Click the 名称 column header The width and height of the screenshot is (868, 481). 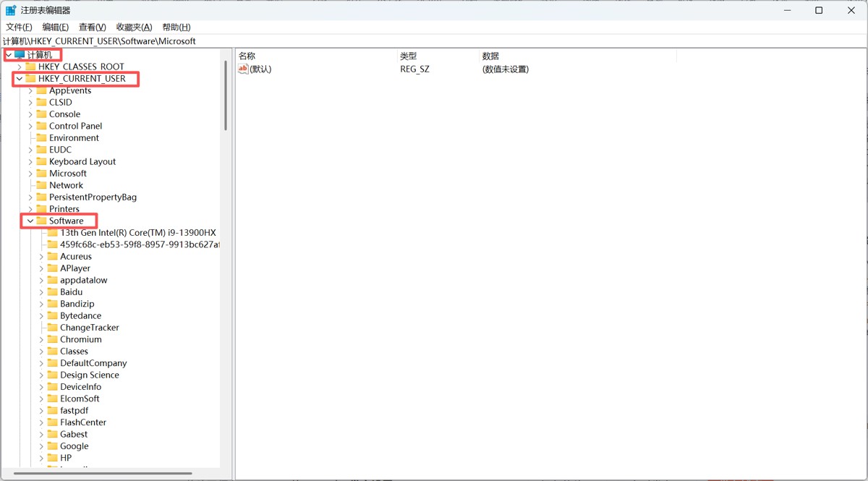pyautogui.click(x=316, y=56)
